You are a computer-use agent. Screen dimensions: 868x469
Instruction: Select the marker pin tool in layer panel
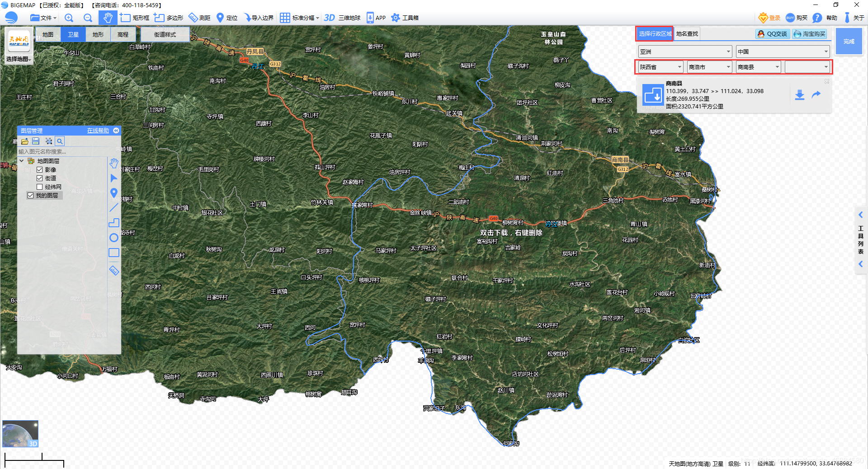114,193
